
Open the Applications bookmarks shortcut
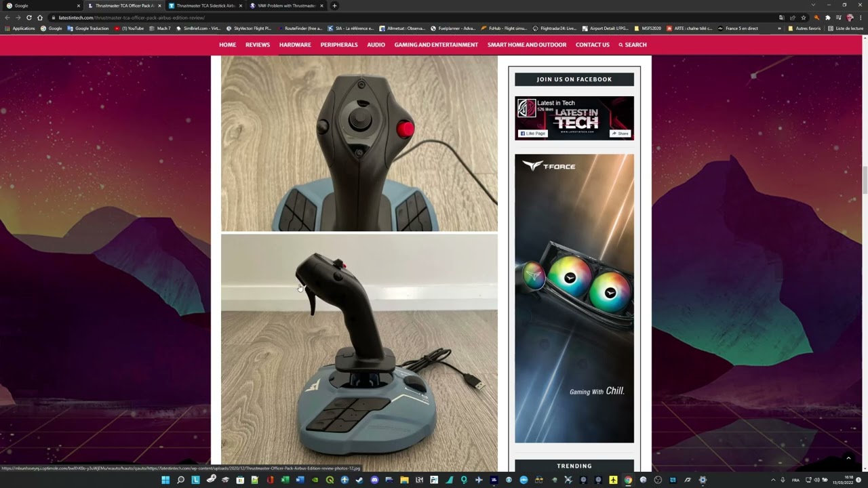point(20,28)
